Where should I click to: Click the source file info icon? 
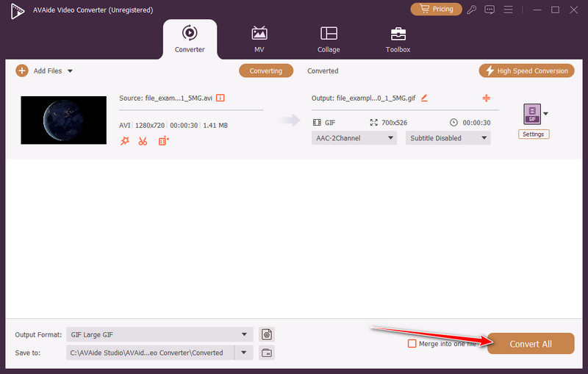pyautogui.click(x=220, y=98)
